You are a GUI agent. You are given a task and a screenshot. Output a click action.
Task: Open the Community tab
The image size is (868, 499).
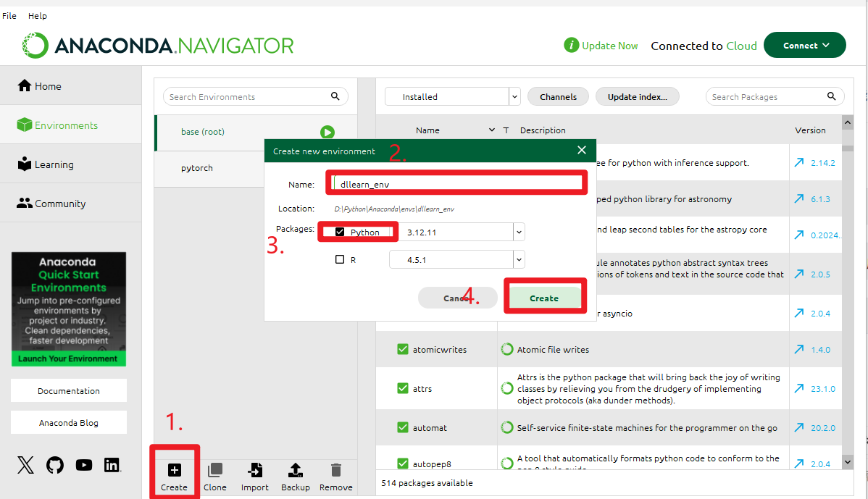pos(71,204)
